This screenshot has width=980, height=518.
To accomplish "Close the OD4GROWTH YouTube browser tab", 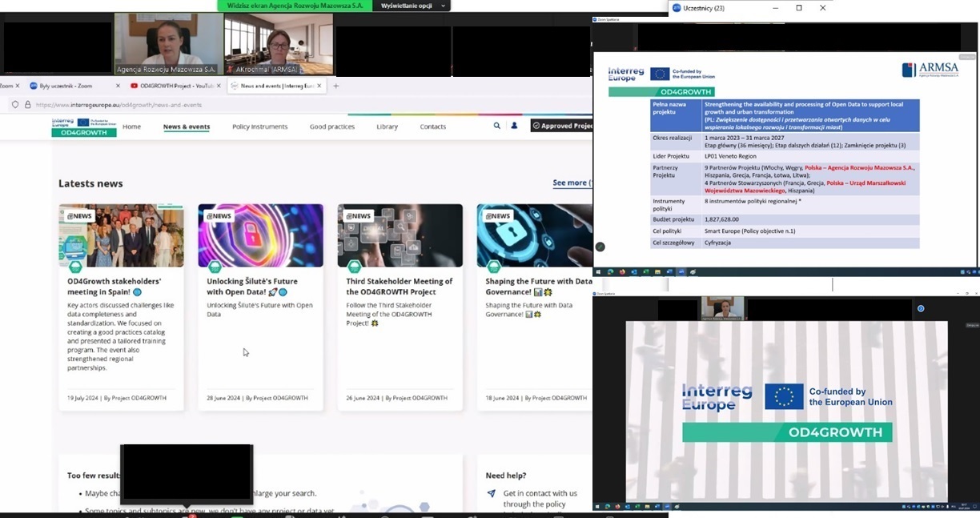I will coord(218,86).
